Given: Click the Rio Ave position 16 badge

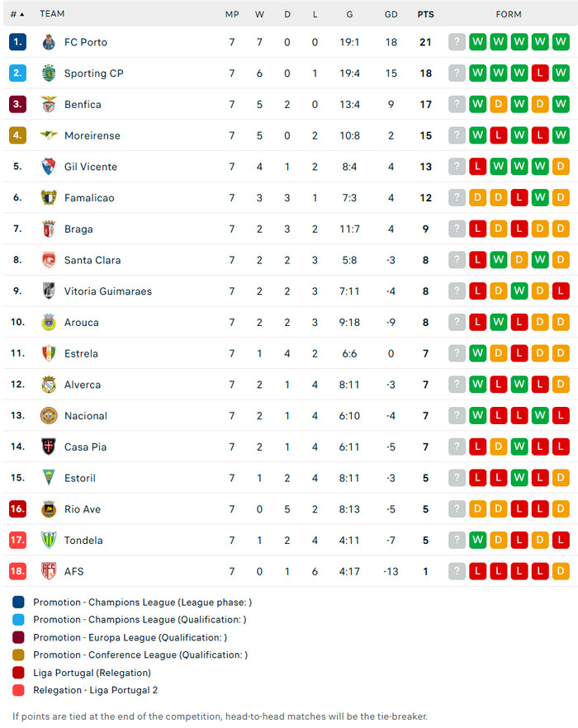Looking at the screenshot, I should click(18, 509).
